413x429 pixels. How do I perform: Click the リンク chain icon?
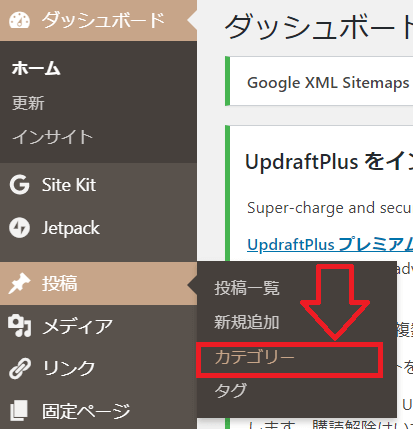(20, 368)
